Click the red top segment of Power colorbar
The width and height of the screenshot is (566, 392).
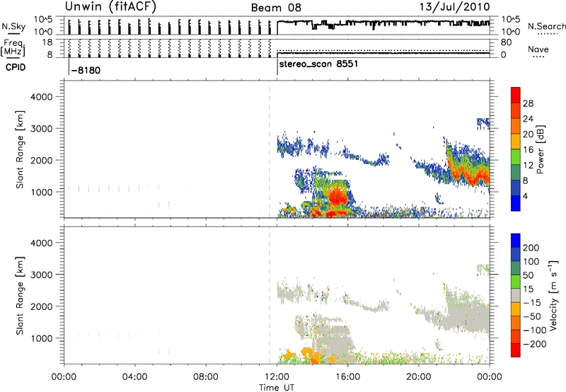pyautogui.click(x=516, y=95)
